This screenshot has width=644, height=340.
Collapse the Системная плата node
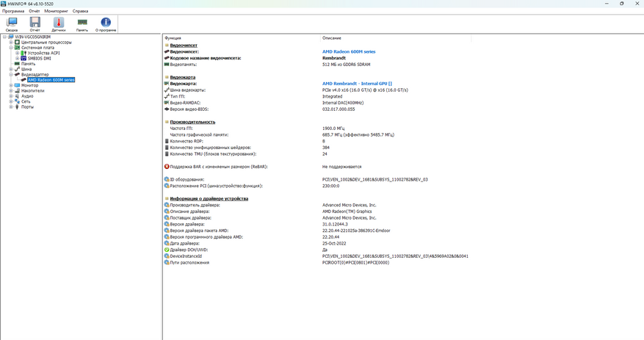click(x=11, y=48)
